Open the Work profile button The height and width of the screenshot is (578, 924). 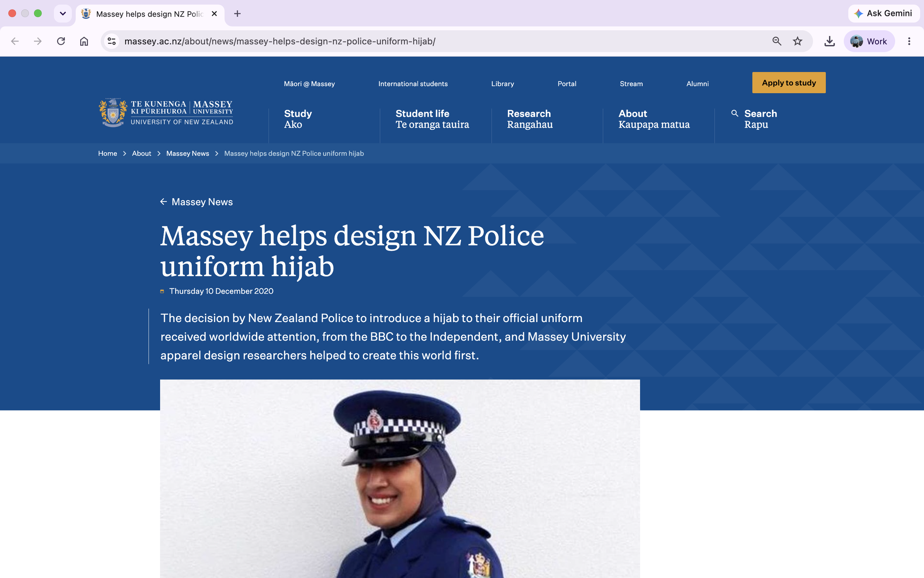pos(869,41)
